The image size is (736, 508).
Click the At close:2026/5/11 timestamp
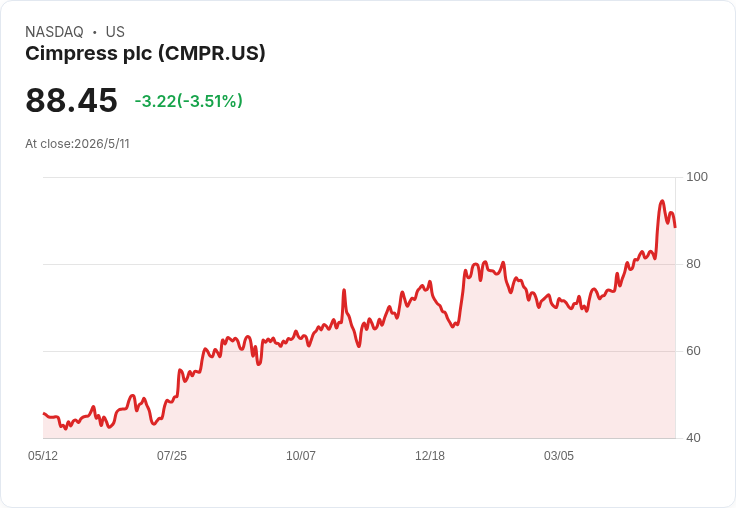[77, 144]
